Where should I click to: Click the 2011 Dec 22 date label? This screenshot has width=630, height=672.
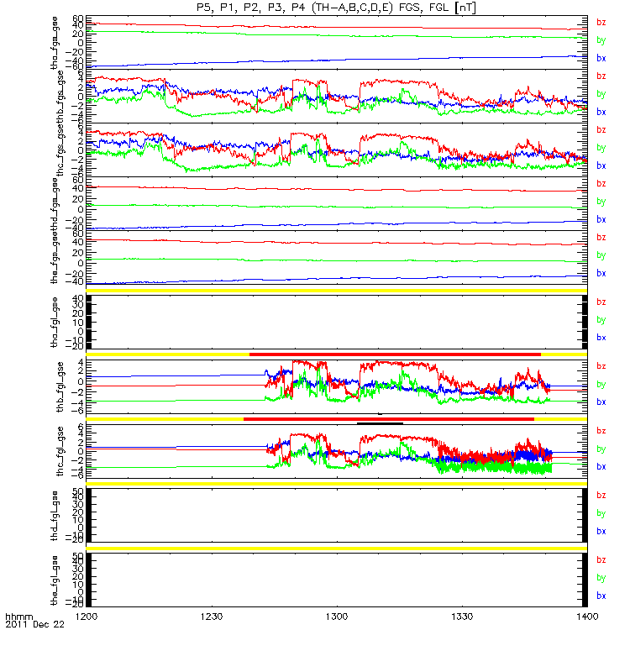coord(34,624)
